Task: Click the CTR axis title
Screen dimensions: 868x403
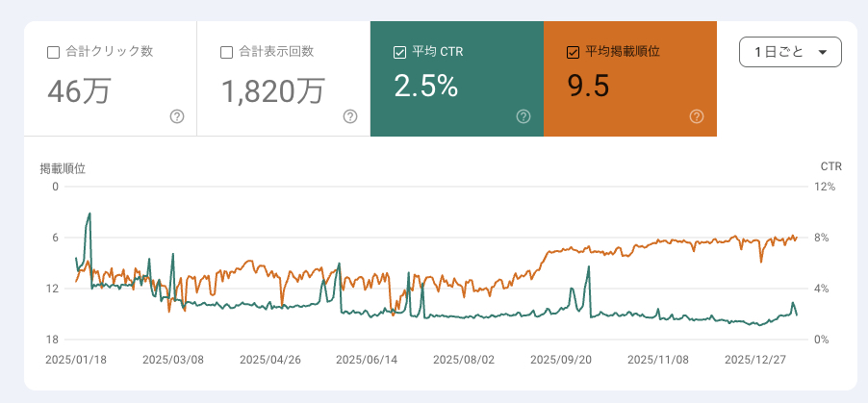Action: pos(830,166)
